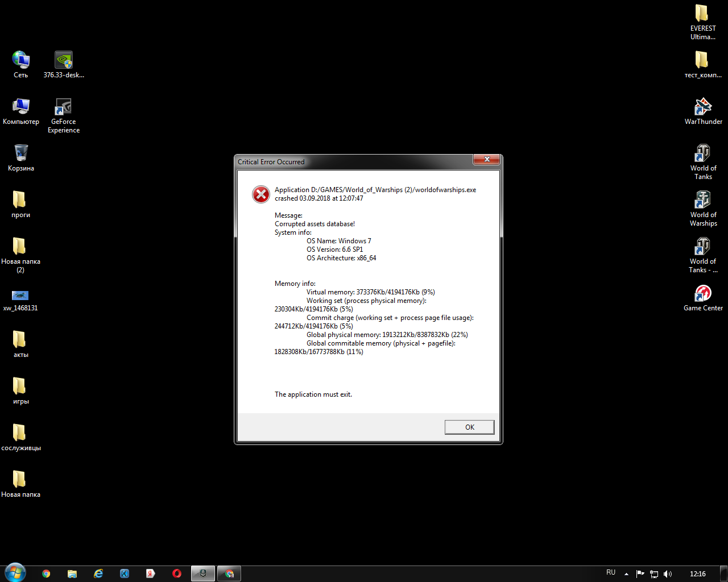This screenshot has height=582, width=728.
Task: Select the Game Center shortcut
Action: [703, 297]
